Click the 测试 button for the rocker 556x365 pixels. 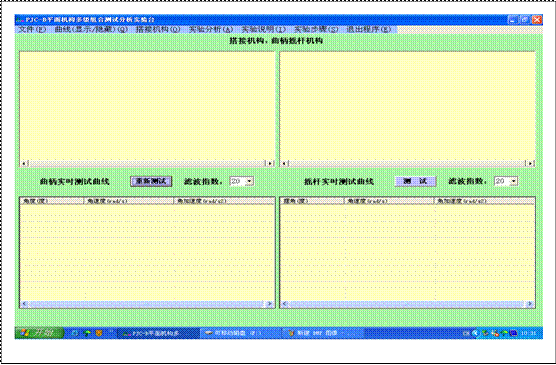(415, 181)
